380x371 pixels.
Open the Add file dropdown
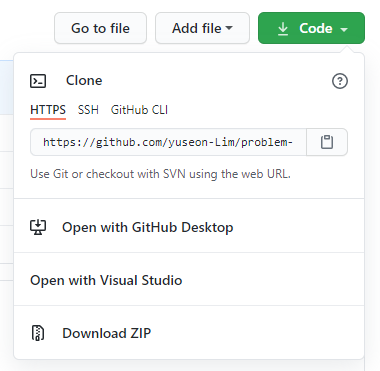point(202,28)
